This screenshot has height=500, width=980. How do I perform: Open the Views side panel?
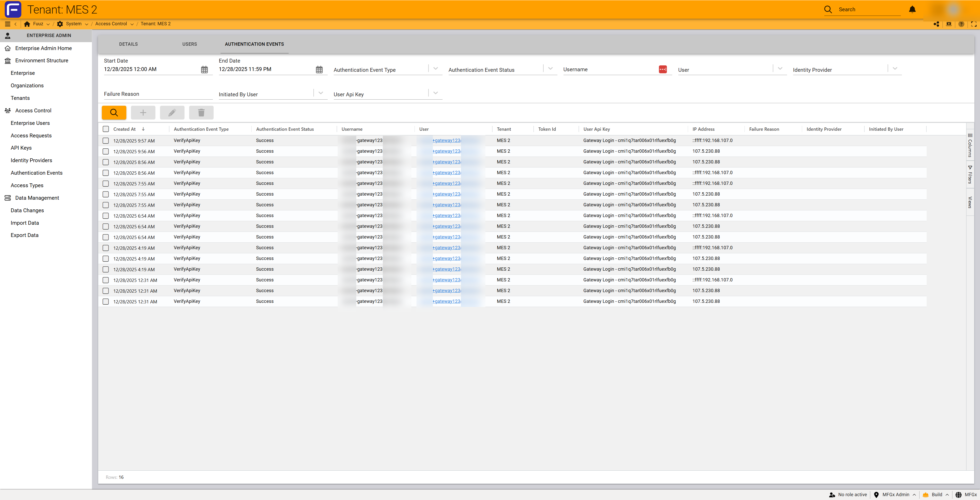(x=970, y=202)
